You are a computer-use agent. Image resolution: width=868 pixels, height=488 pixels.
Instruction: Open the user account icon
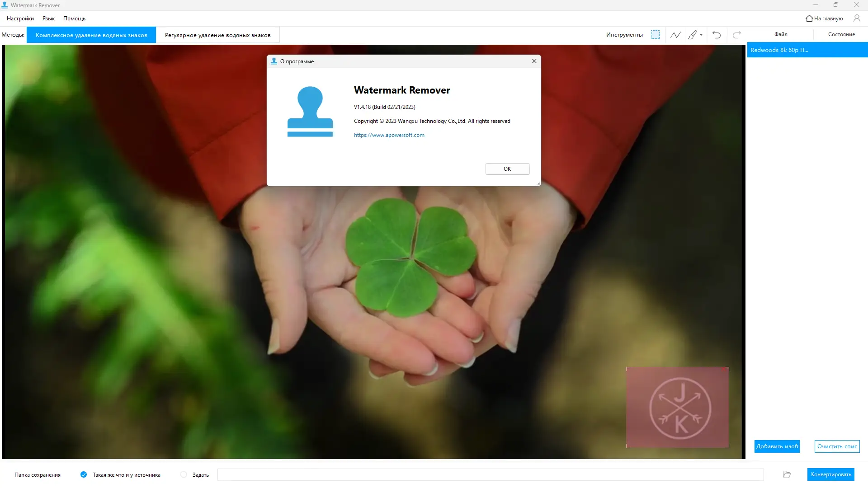pos(857,19)
